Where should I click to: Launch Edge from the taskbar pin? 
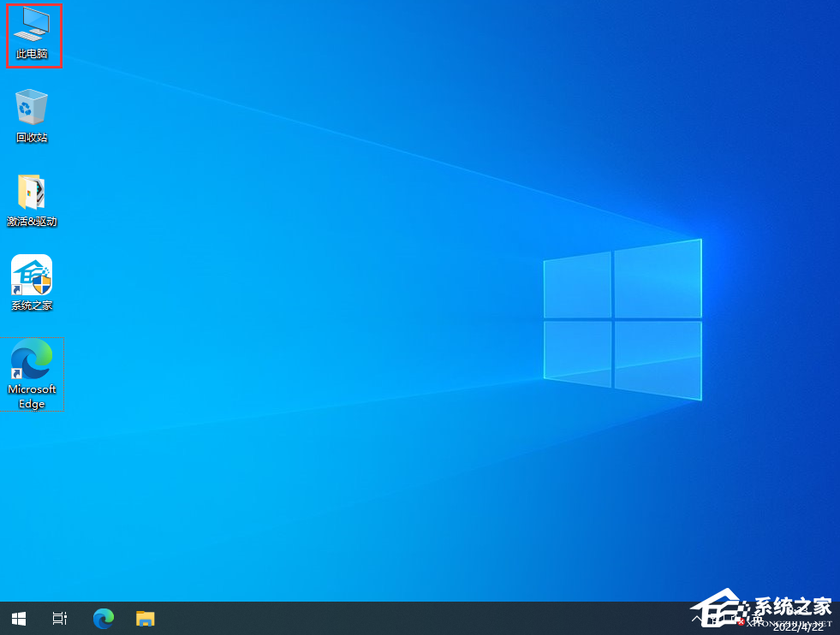coord(104,618)
